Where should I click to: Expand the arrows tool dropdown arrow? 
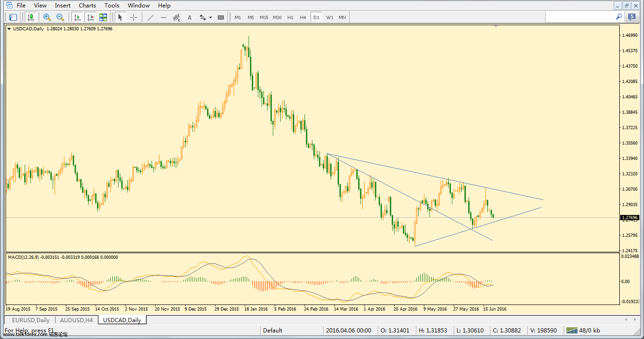coord(210,18)
